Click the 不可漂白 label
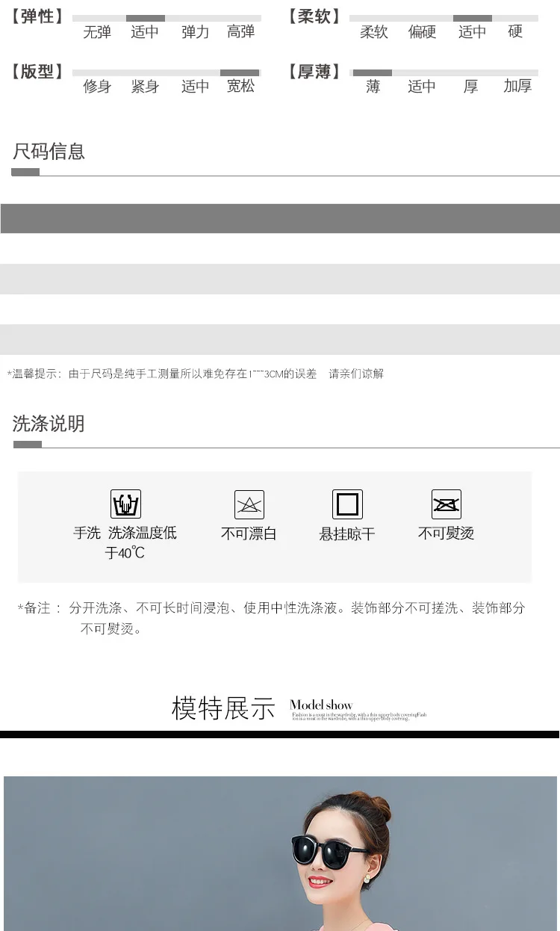This screenshot has width=560, height=931. 249,533
